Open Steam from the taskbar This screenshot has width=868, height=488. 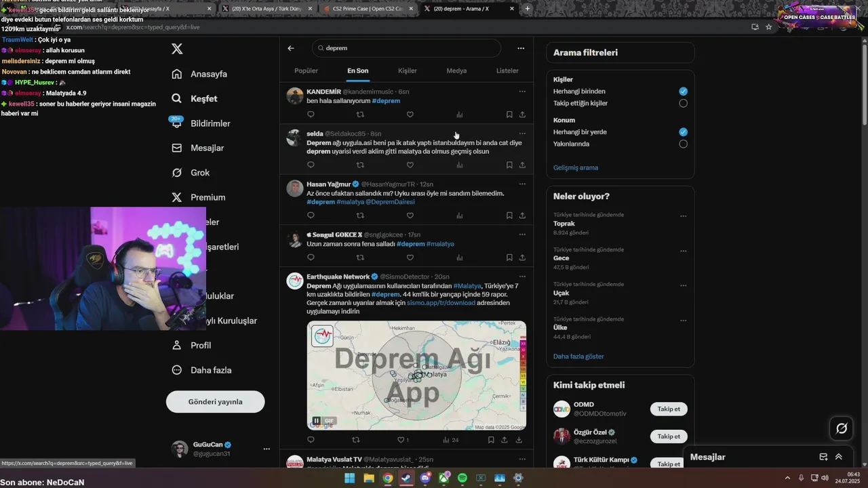[x=406, y=478]
